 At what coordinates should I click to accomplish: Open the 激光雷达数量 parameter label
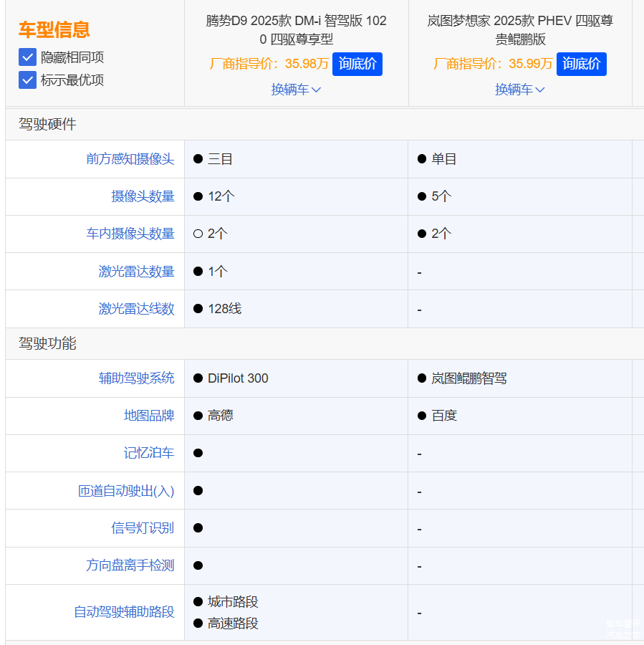pyautogui.click(x=136, y=272)
